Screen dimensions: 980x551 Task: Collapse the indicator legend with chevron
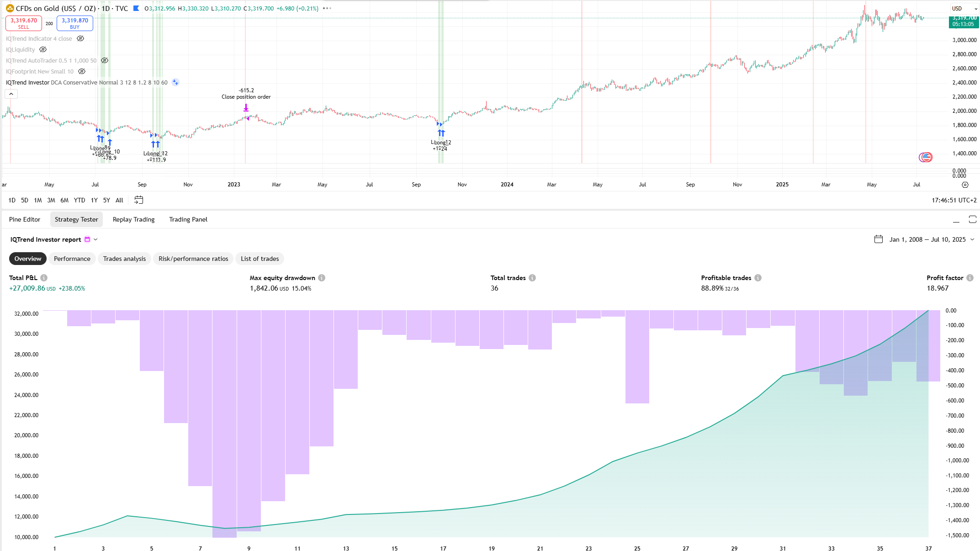point(11,94)
